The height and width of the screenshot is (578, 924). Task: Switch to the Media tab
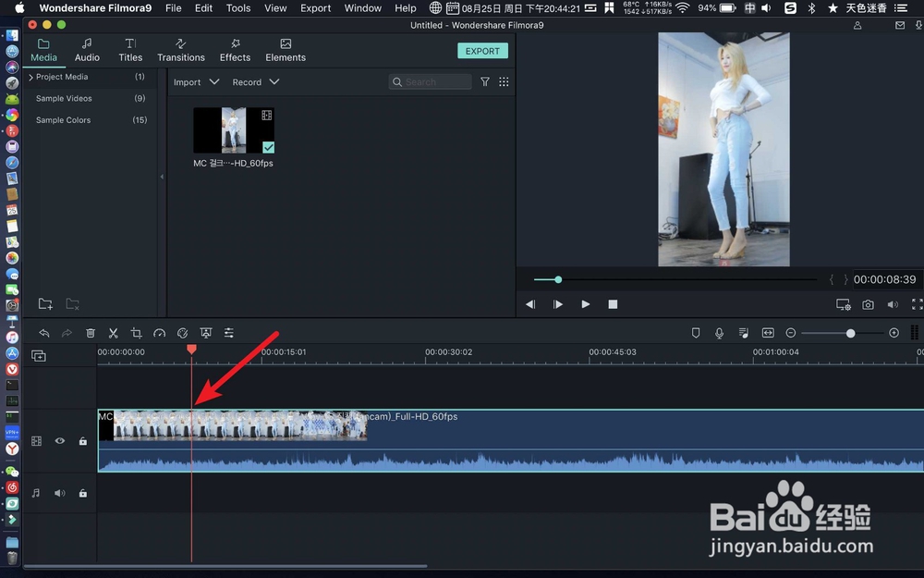43,50
